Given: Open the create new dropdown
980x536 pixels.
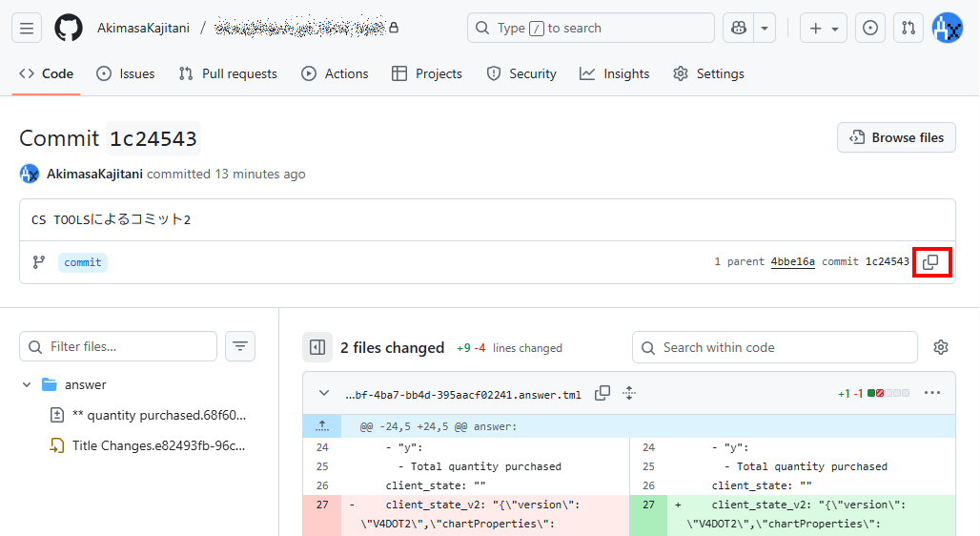Looking at the screenshot, I should [824, 28].
